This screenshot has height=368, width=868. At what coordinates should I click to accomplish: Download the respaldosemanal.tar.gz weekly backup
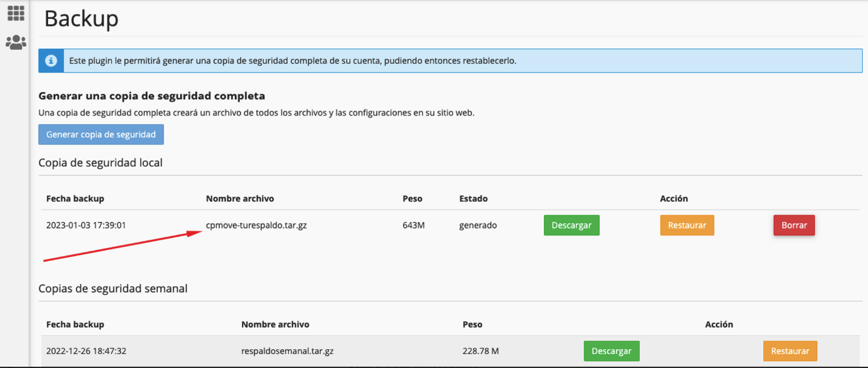(x=612, y=351)
